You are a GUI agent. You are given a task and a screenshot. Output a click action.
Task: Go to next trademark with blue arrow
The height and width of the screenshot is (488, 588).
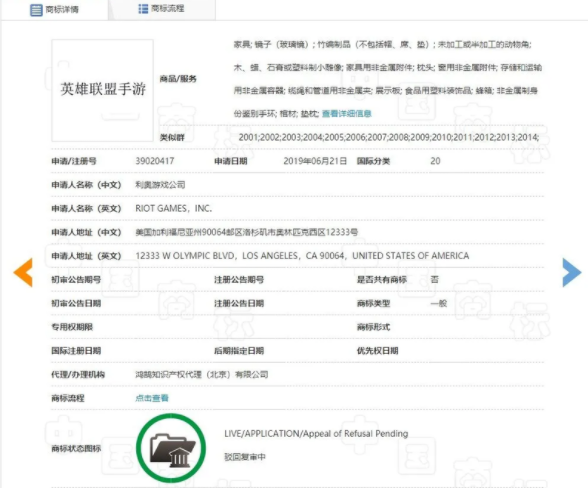pyautogui.click(x=572, y=272)
